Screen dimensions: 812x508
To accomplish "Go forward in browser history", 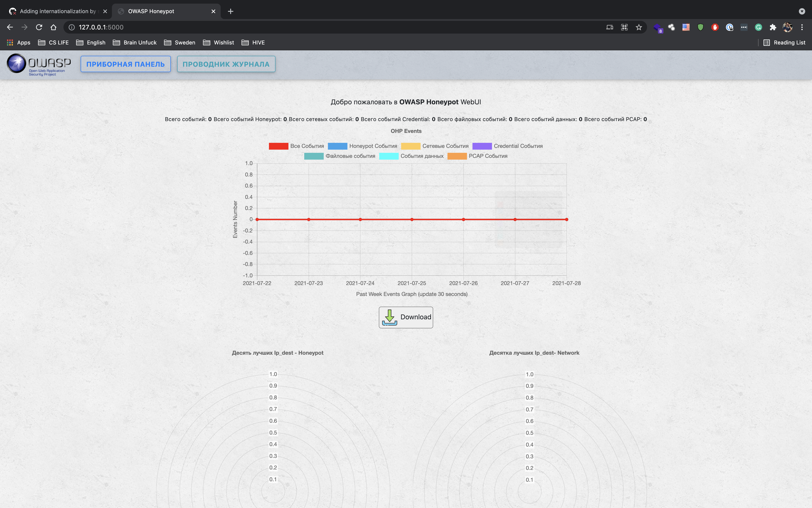I will pos(24,27).
